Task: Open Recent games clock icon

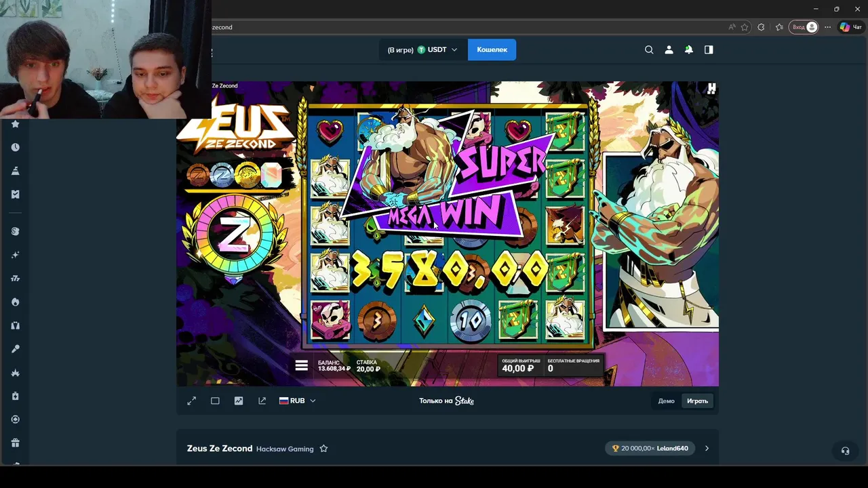Action: point(15,147)
